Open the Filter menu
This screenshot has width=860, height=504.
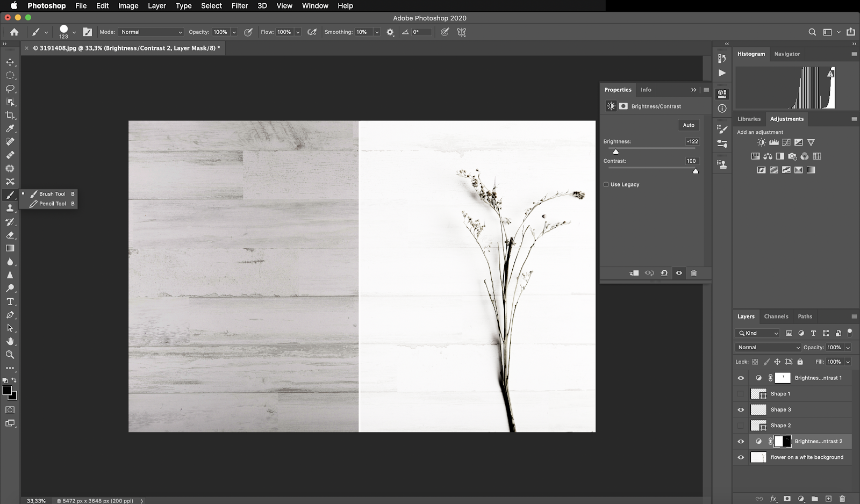(x=239, y=6)
